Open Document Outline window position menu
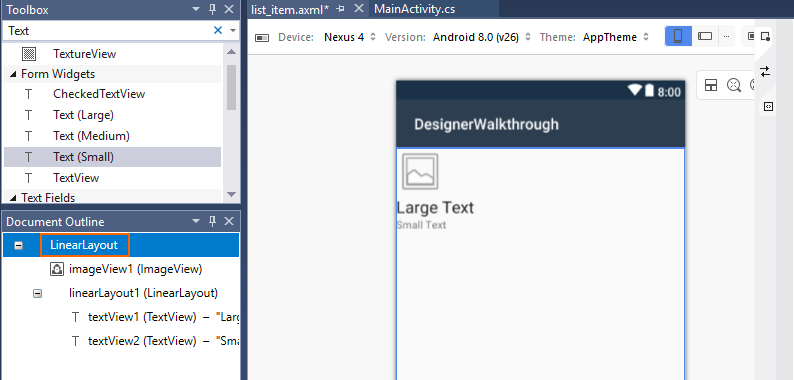Viewport: 794px width, 380px height. (196, 221)
